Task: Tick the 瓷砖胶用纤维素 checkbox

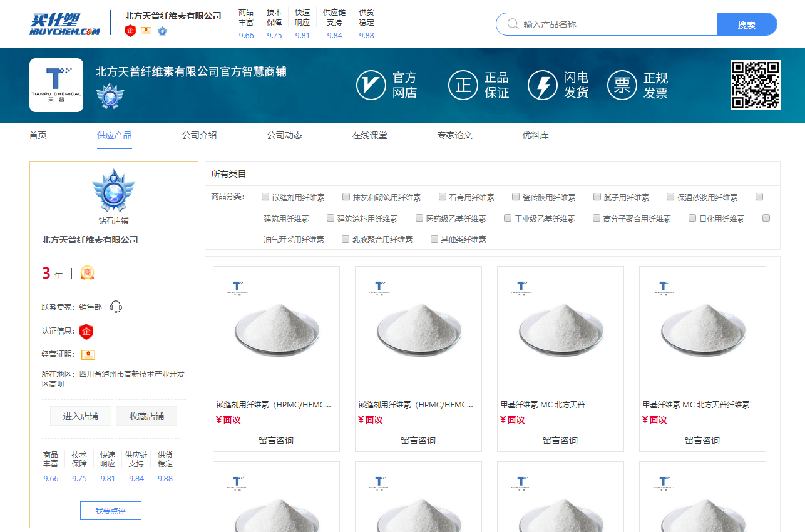Action: (516, 197)
